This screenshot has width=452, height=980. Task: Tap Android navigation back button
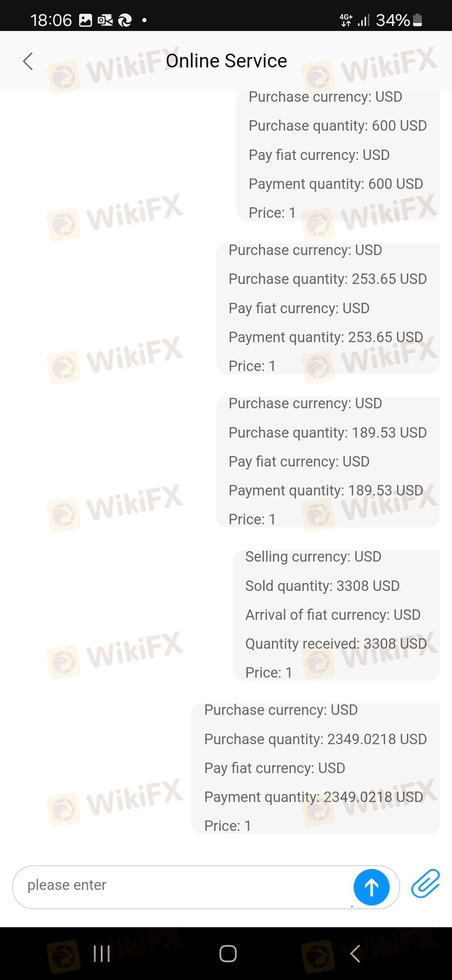click(355, 954)
